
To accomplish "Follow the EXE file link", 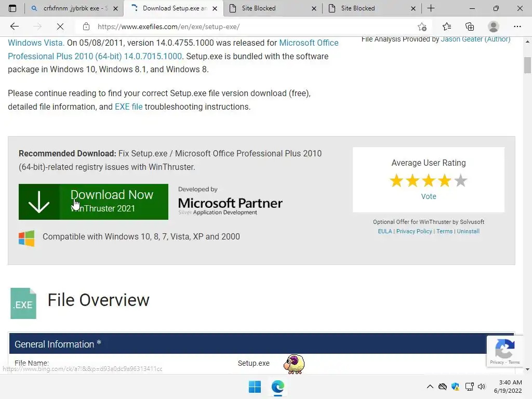I will [129, 107].
